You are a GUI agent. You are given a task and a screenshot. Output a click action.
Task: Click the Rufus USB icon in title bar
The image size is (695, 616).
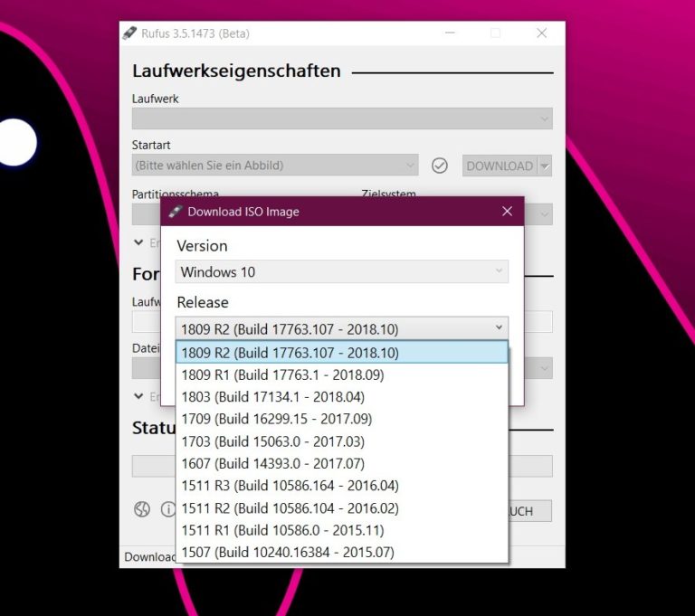(x=130, y=33)
